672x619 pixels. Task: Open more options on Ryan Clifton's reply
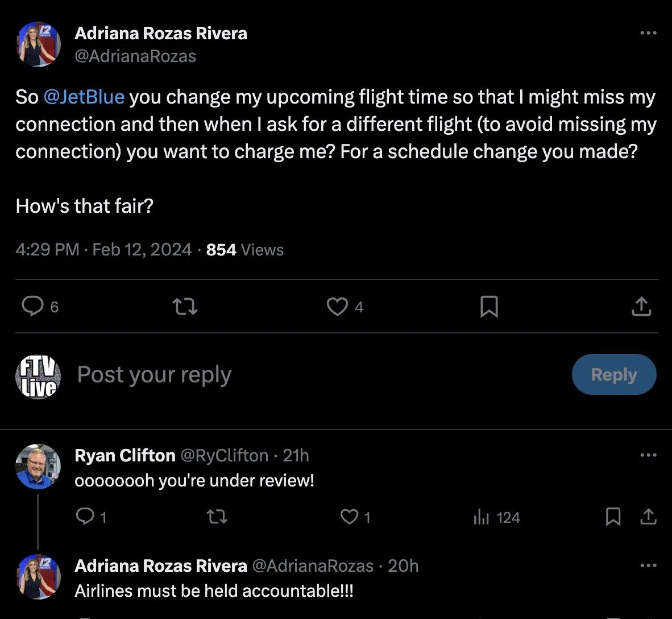click(648, 455)
